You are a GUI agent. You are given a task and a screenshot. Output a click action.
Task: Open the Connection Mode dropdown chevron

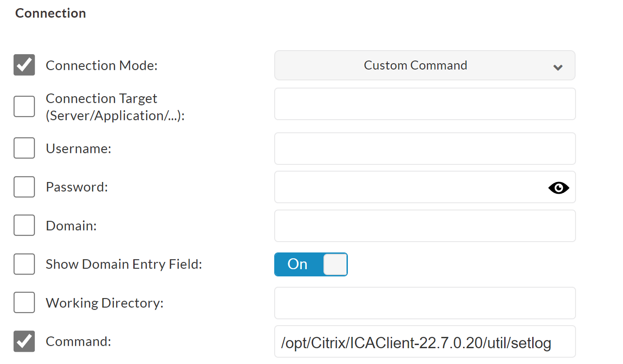point(558,66)
